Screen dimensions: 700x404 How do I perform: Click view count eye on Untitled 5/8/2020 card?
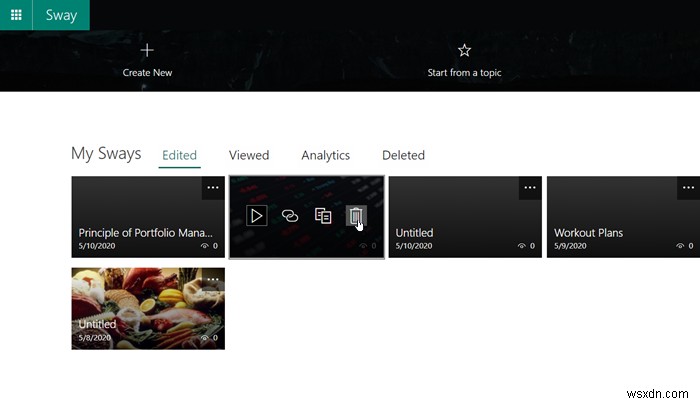coord(205,338)
